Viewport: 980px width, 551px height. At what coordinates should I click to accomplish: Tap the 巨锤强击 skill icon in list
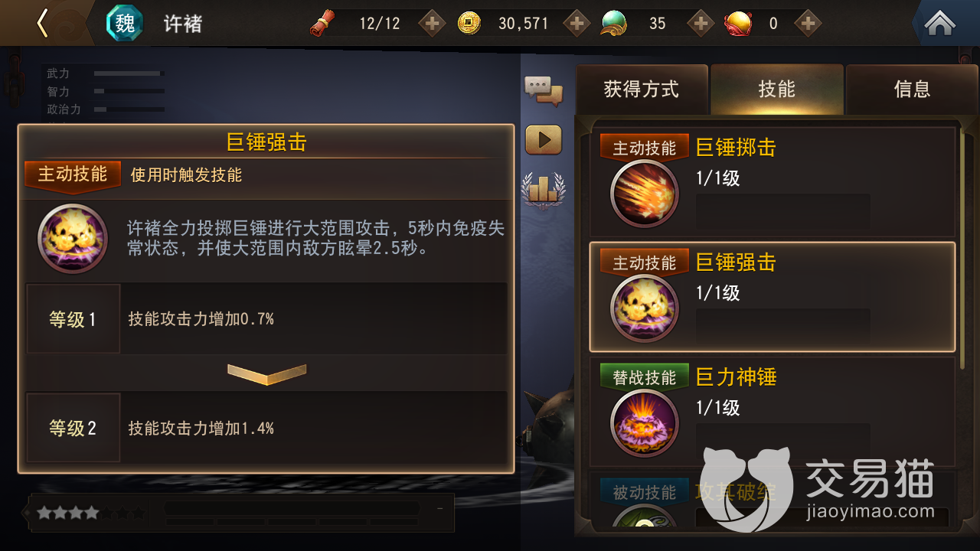click(x=645, y=308)
